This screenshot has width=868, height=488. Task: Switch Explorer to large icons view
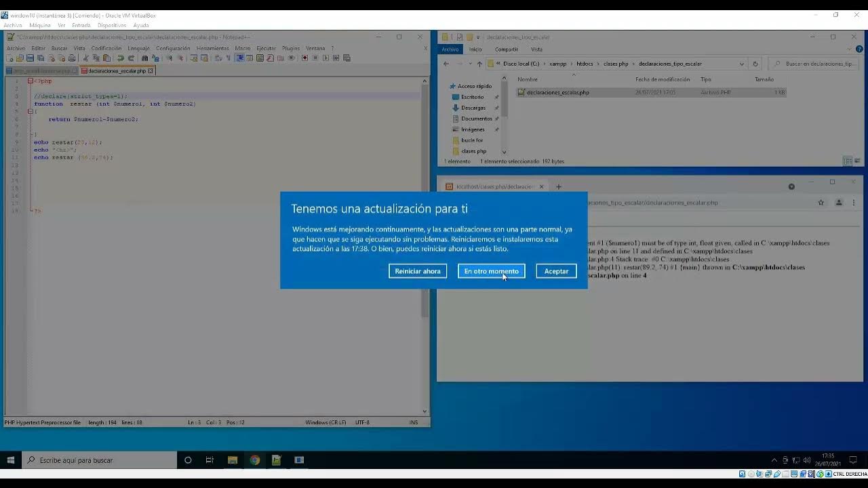pyautogui.click(x=859, y=161)
